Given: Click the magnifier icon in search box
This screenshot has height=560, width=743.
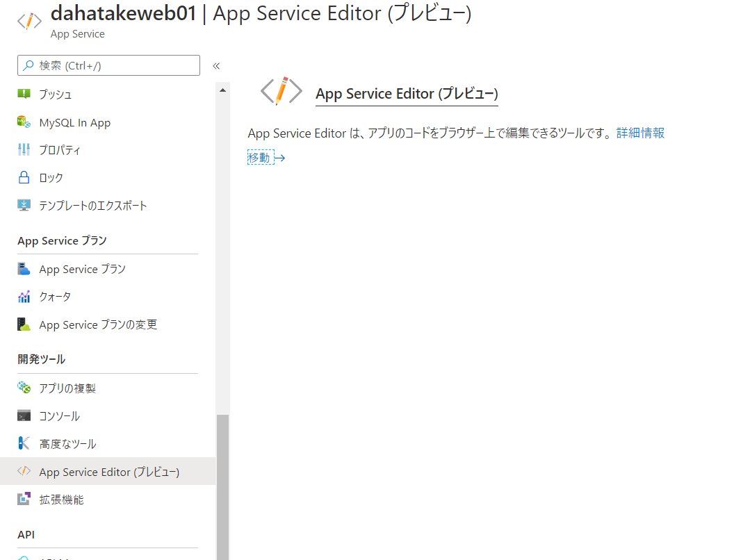Looking at the screenshot, I should click(x=28, y=65).
